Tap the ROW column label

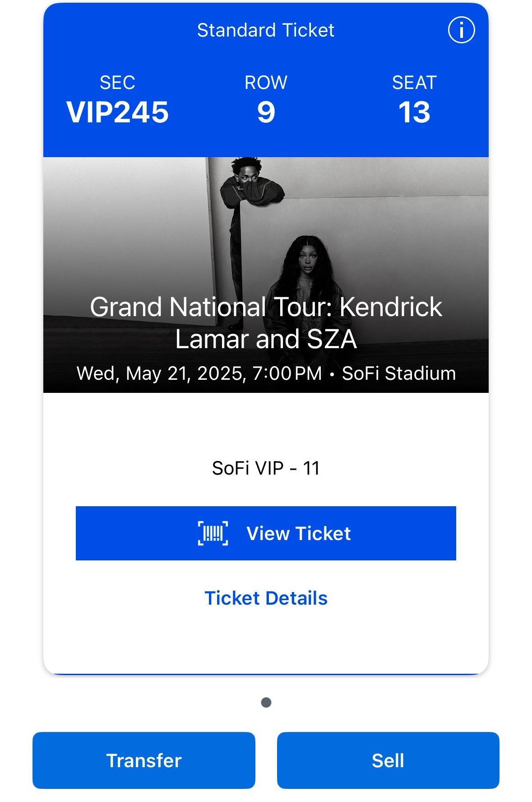[266, 83]
